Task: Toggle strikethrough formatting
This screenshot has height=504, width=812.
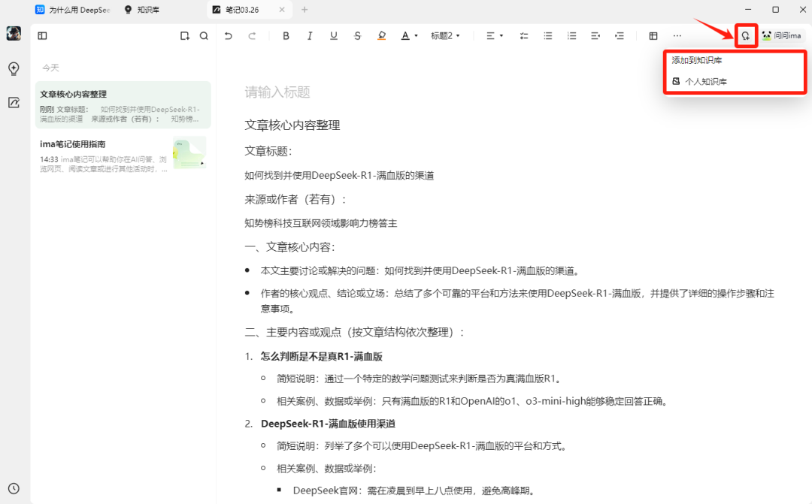Action: pos(357,36)
